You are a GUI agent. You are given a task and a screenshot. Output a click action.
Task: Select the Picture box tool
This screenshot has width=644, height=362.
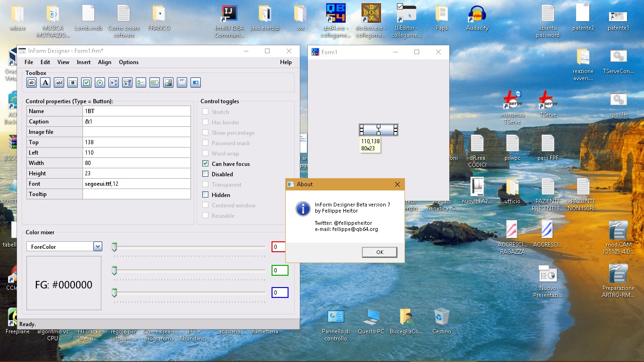pyautogui.click(x=168, y=83)
